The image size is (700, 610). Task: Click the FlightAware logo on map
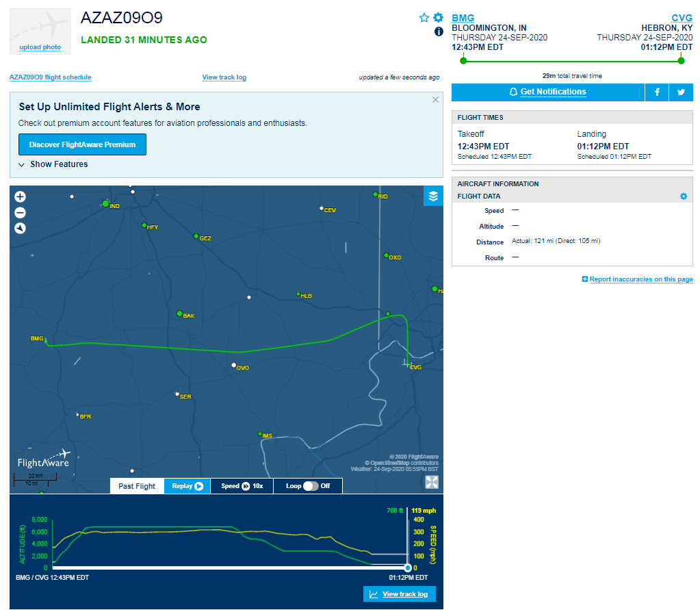click(x=44, y=459)
